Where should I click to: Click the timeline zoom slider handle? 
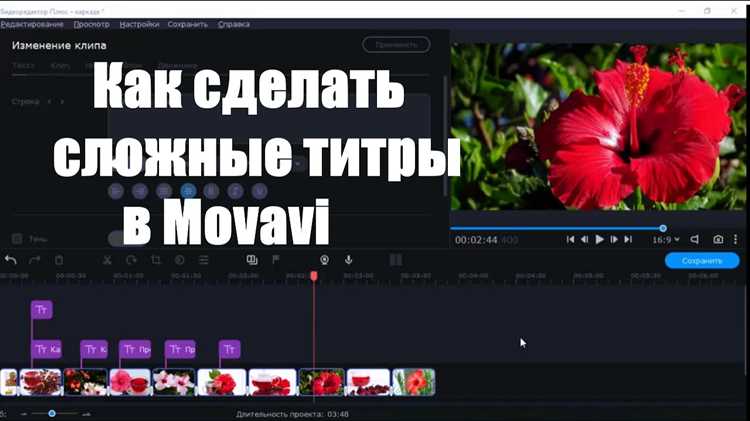52,413
